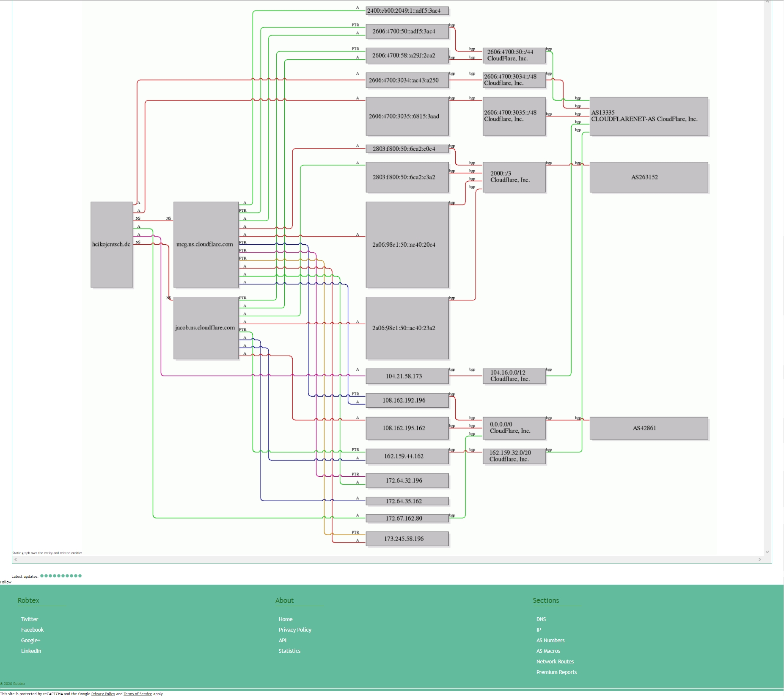
Task: Click IP node 108.162.195.162
Action: tap(407, 428)
